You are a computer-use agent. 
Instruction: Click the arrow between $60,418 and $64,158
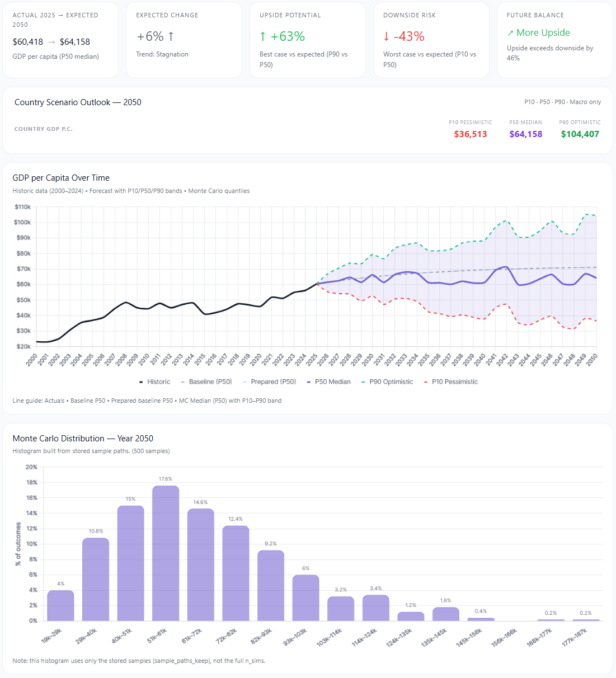pos(51,42)
